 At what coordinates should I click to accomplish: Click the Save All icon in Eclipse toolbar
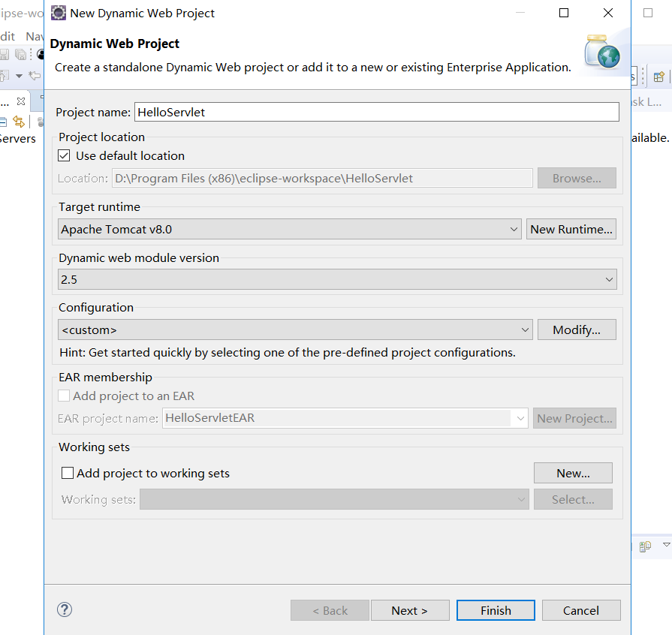tap(20, 54)
